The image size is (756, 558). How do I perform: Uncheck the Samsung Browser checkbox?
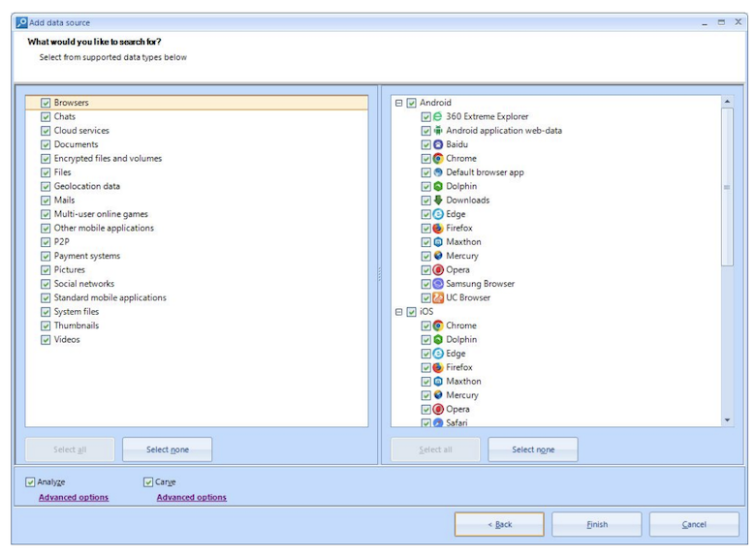coord(425,284)
